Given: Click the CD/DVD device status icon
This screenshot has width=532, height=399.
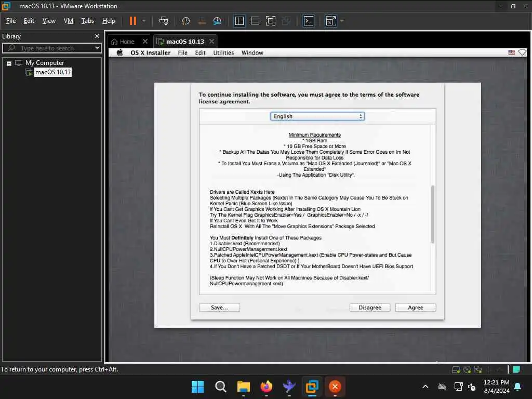Looking at the screenshot, I should pos(467,369).
